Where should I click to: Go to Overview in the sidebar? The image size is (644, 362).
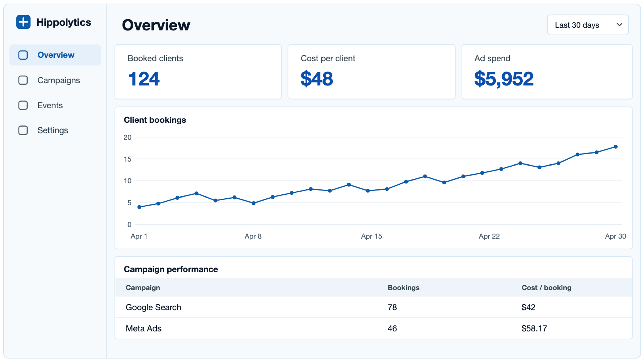55,55
